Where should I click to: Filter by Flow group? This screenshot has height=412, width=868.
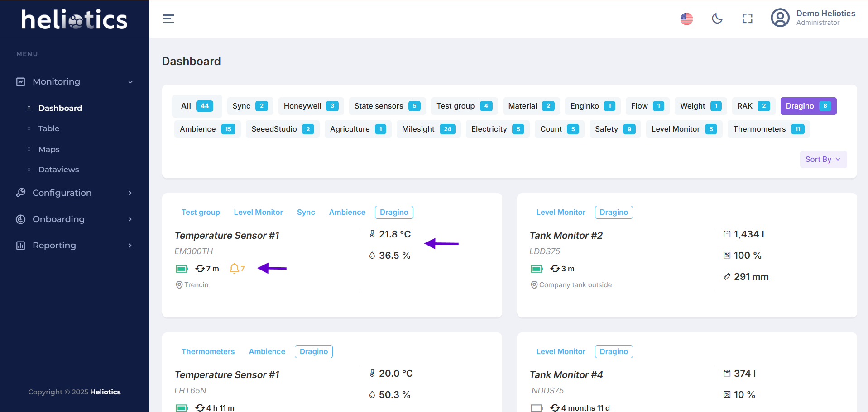click(x=647, y=106)
